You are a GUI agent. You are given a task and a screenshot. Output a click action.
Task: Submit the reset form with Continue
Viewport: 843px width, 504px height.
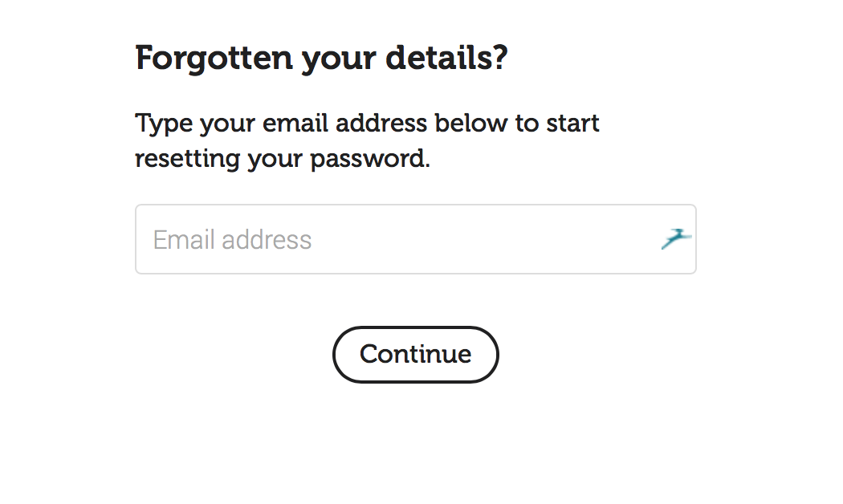(x=415, y=354)
